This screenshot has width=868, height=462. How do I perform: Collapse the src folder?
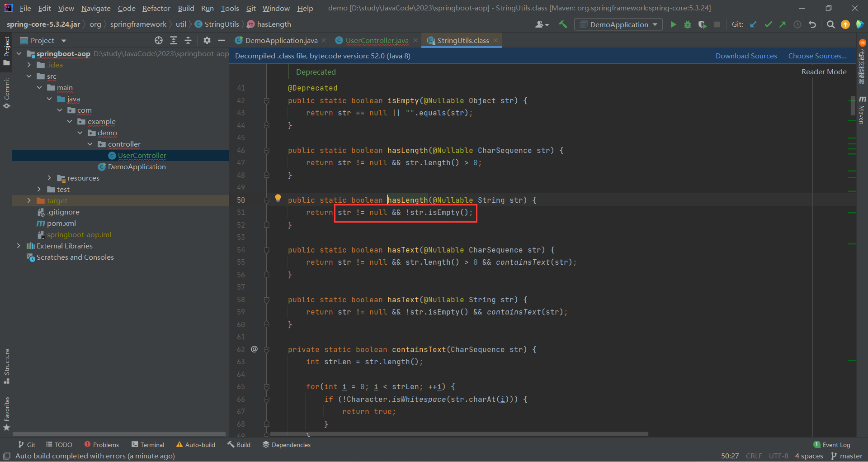point(29,76)
